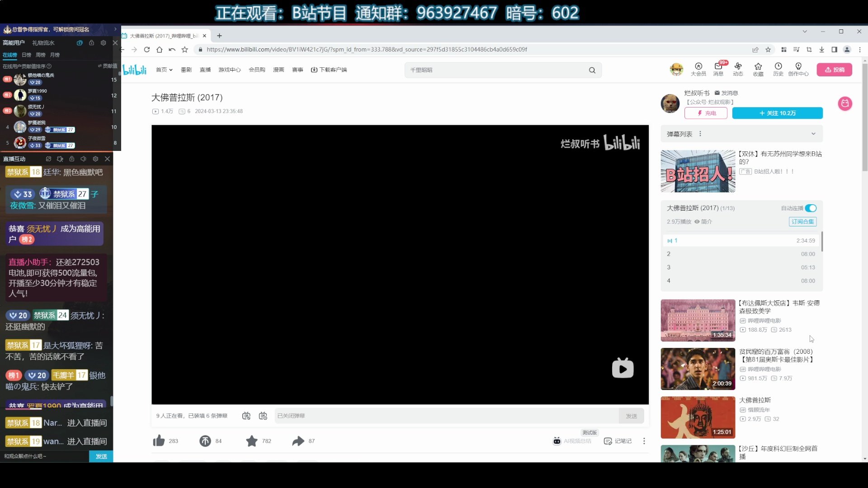The width and height of the screenshot is (868, 488).
Task: Toggle lock icon in 高能用户 panel
Action: click(91, 42)
